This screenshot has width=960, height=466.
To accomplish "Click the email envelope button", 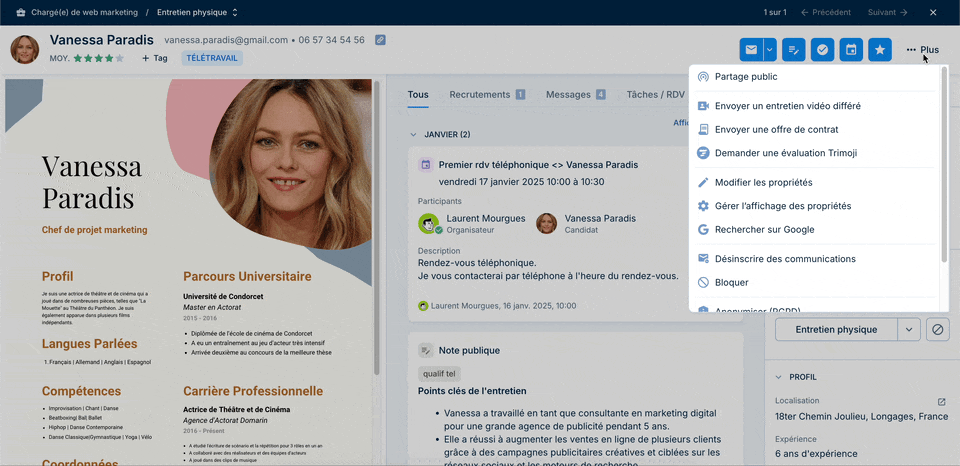I will 751,50.
